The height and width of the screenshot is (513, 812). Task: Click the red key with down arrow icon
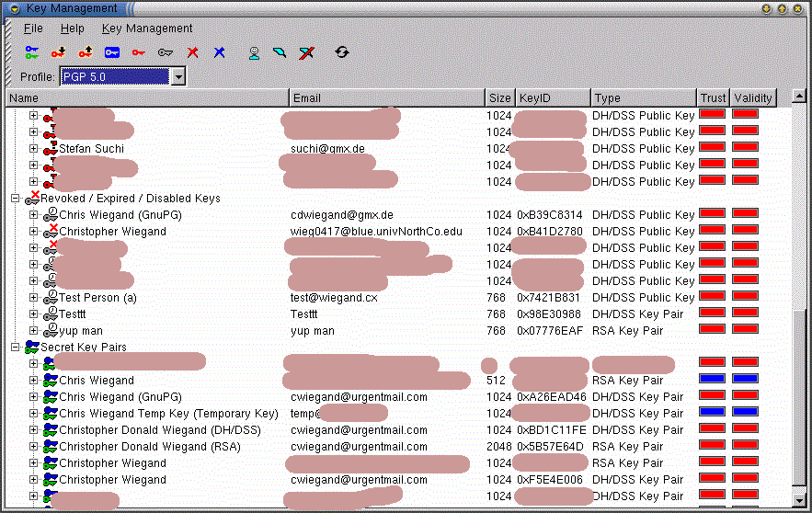click(59, 52)
